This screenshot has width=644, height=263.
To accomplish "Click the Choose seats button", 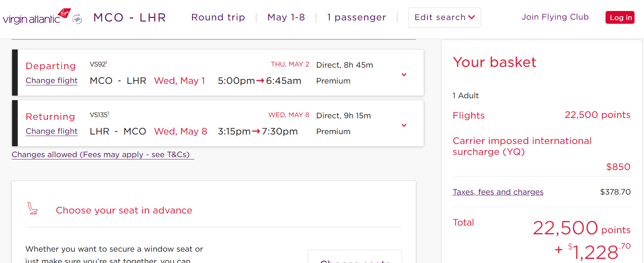I will 355,257.
